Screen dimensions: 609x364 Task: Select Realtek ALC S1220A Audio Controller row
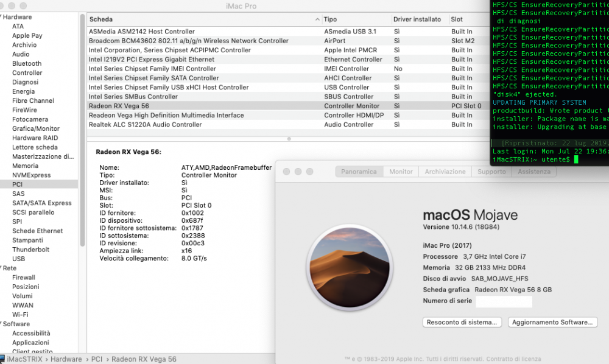288,125
